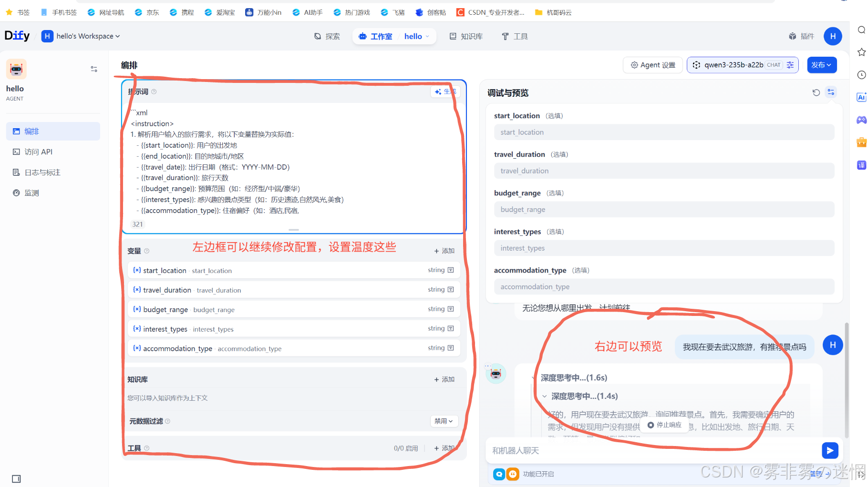Add a knowledge base via 知识库 添加
The height and width of the screenshot is (487, 868).
click(x=444, y=379)
